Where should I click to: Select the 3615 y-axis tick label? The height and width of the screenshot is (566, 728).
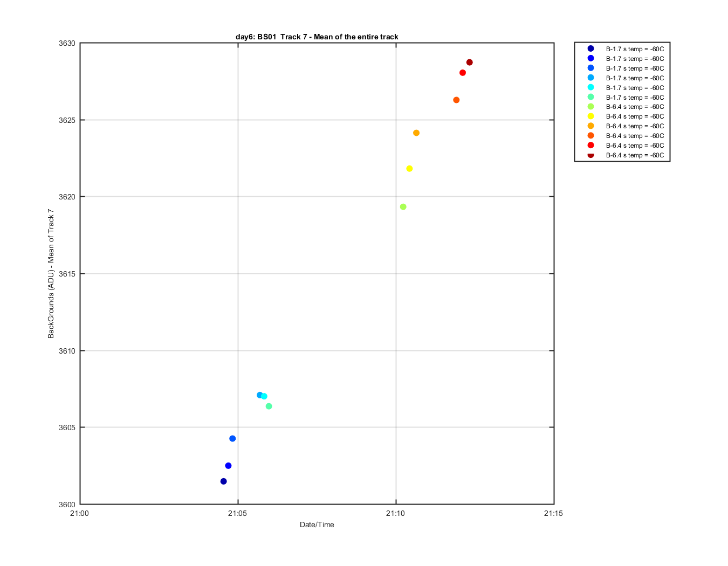(x=67, y=274)
